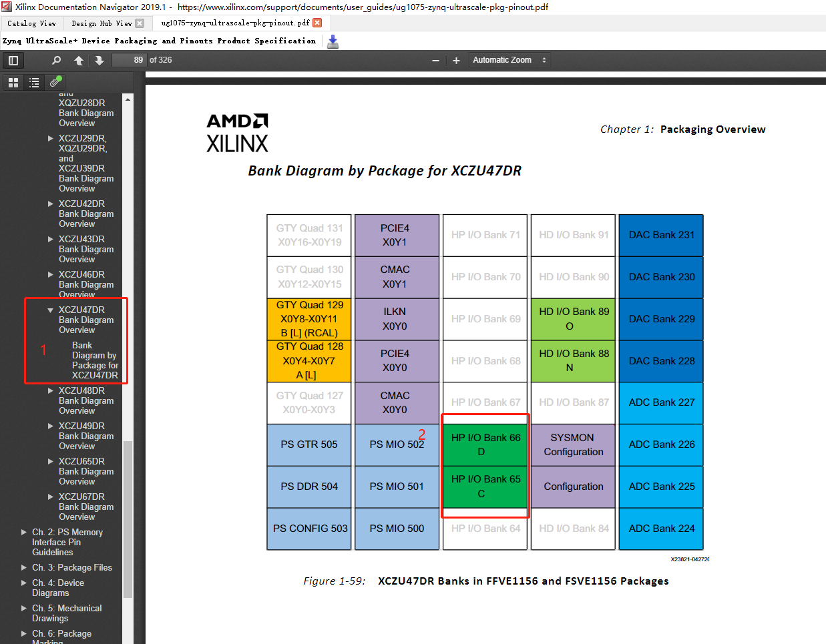Open Ch. 4: Device Diagrams outline link

pos(58,588)
